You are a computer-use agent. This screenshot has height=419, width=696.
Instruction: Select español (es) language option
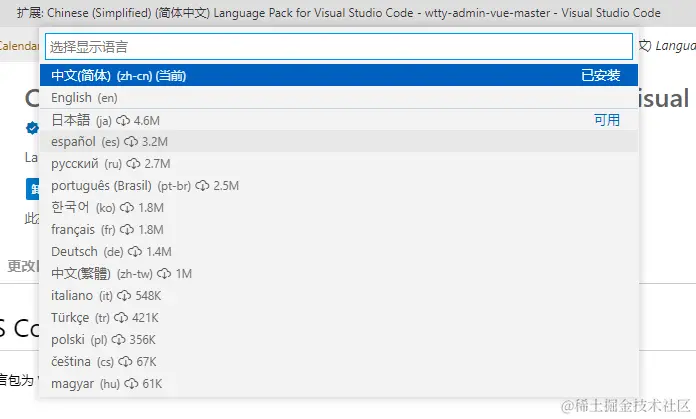(339, 142)
